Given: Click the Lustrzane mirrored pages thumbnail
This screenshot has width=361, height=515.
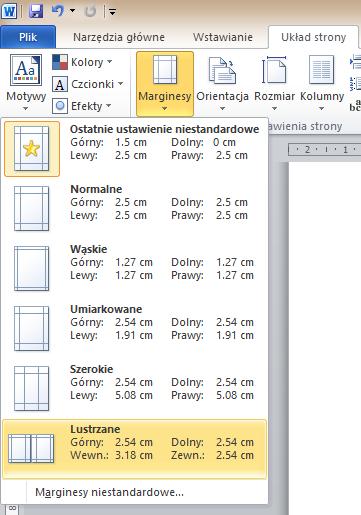Looking at the screenshot, I should [31, 449].
